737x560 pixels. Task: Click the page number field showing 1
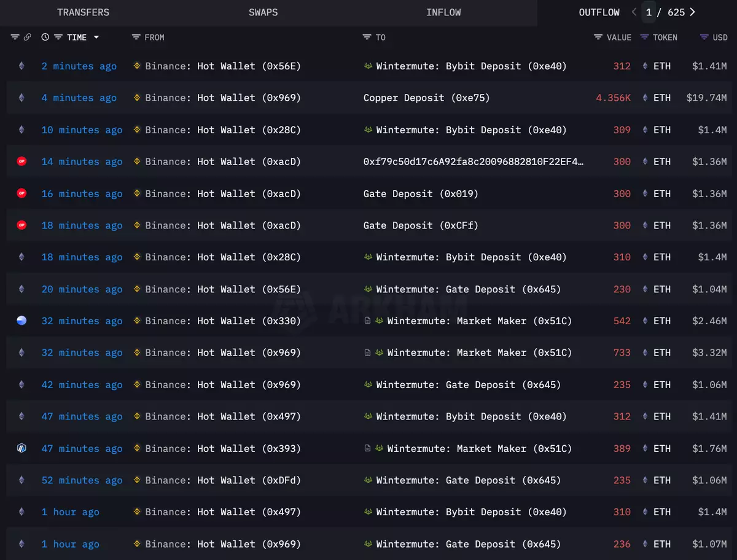click(649, 12)
